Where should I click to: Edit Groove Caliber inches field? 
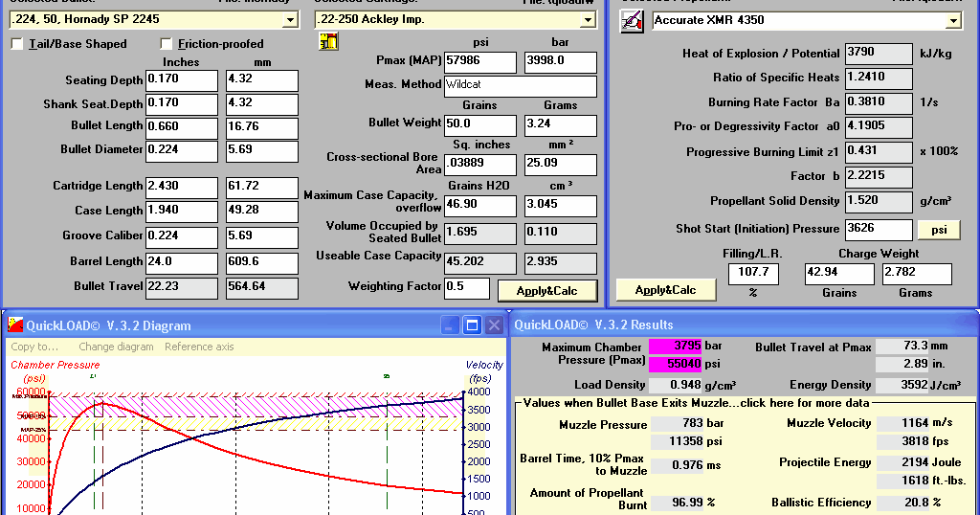(x=181, y=237)
